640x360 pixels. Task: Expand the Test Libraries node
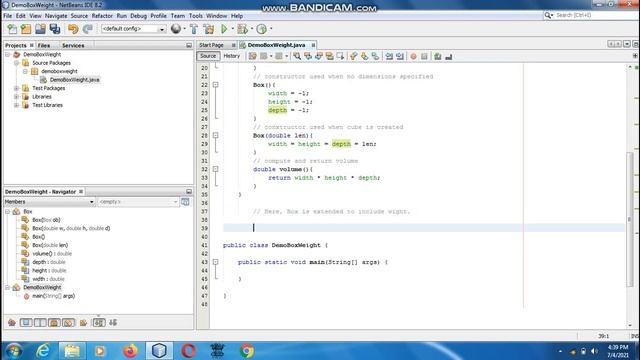[16, 105]
